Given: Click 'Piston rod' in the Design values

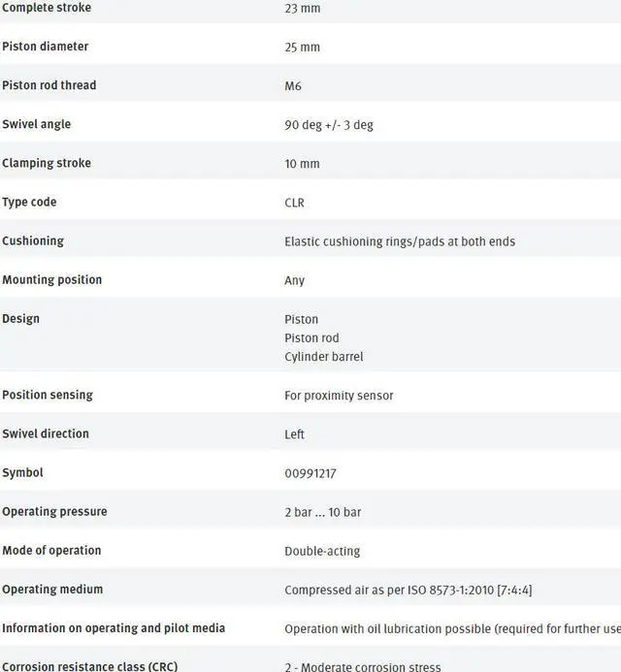Looking at the screenshot, I should [x=311, y=338].
